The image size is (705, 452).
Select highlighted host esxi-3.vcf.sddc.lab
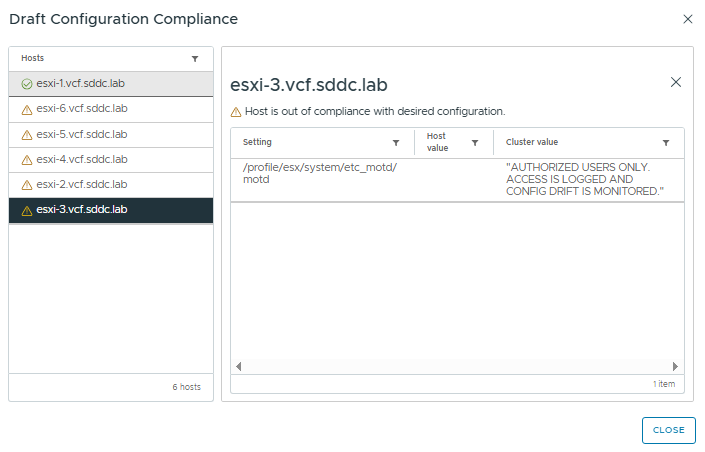82,209
